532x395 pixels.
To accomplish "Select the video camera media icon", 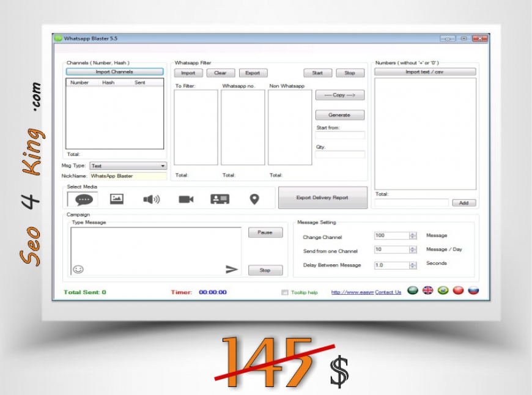I will [186, 199].
